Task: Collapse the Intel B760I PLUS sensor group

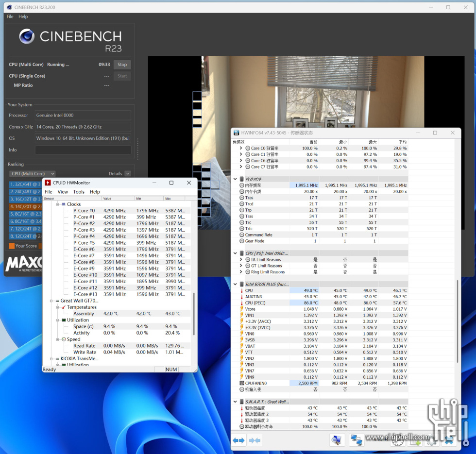Action: [235, 285]
